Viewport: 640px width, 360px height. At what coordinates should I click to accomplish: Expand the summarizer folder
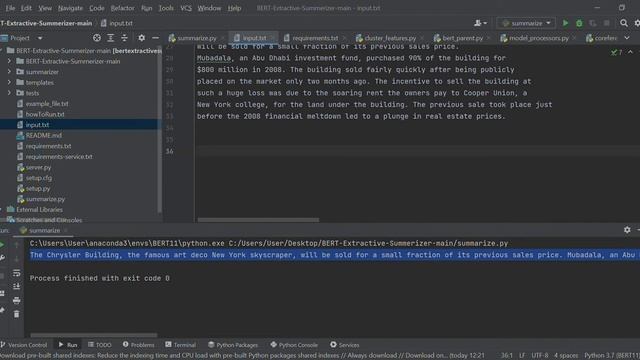pos(9,72)
